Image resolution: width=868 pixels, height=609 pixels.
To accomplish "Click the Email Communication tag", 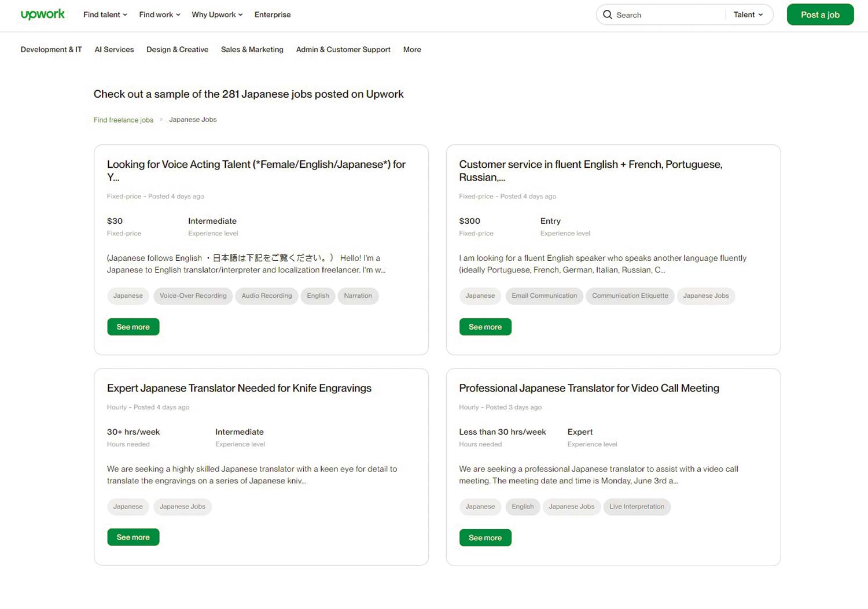I will (545, 296).
